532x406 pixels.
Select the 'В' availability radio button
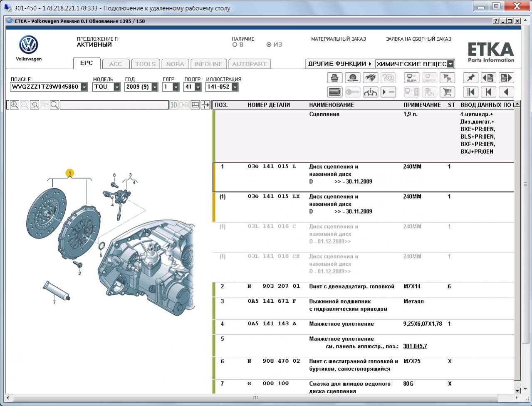tap(235, 45)
